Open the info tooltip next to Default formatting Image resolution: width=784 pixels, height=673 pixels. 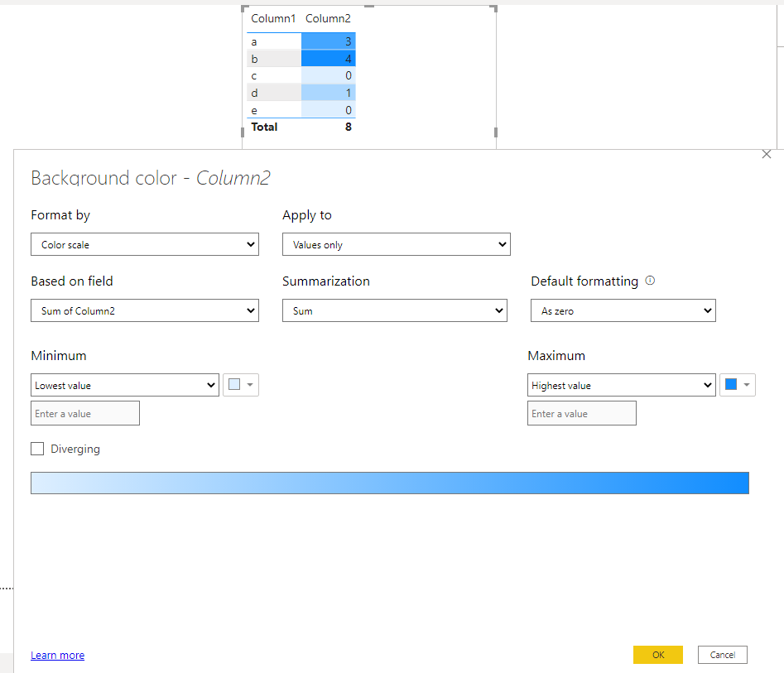tap(650, 281)
